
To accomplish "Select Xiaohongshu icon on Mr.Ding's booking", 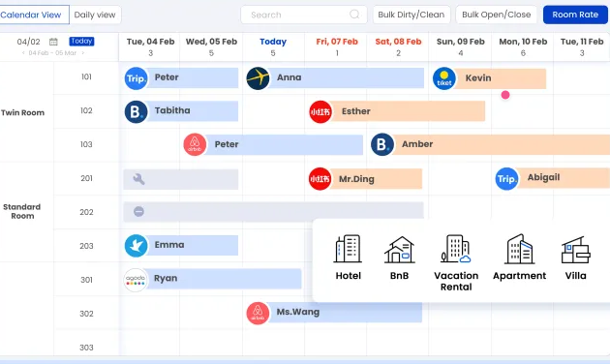I will [x=320, y=179].
